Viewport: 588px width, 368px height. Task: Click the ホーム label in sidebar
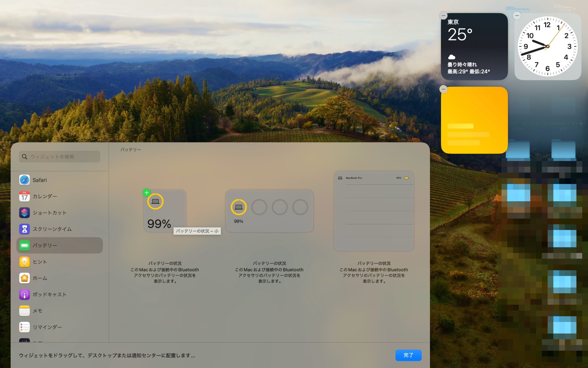point(40,278)
